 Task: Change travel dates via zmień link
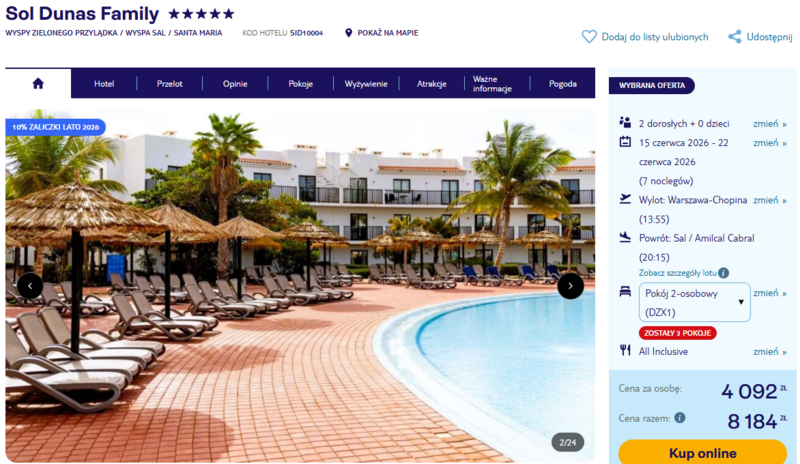[769, 143]
